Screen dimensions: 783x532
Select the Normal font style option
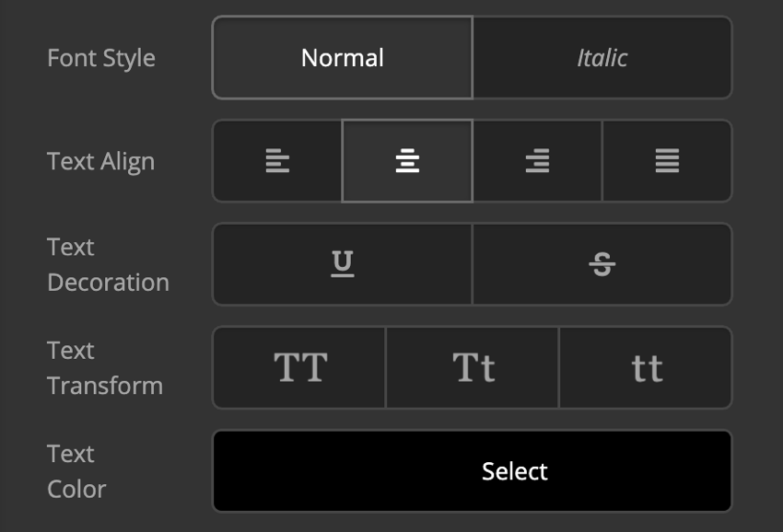pos(343,58)
